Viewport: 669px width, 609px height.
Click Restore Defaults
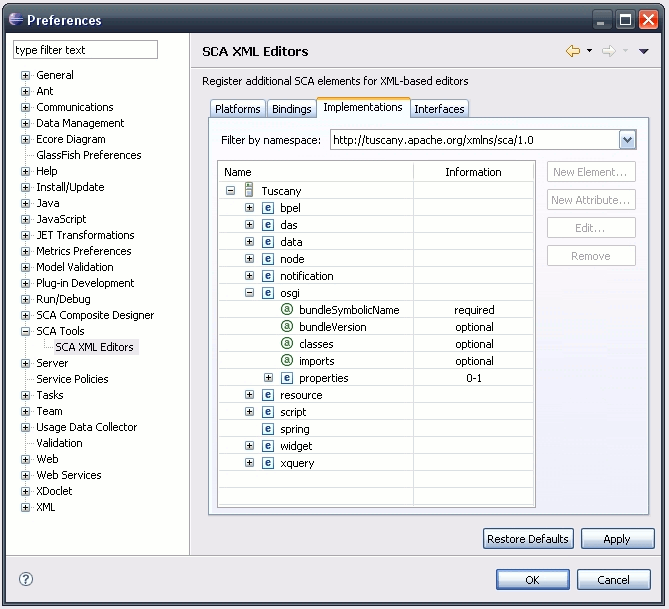point(528,539)
